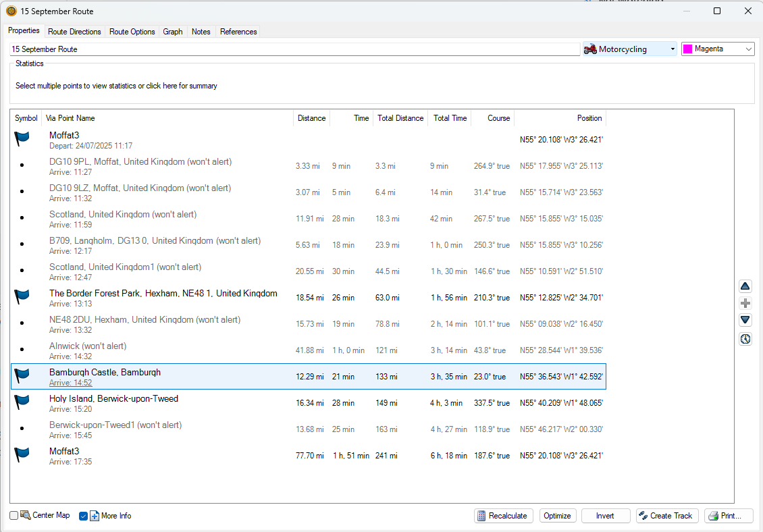
Task: Click the bullet symbol for Alnwick
Action: coord(22,350)
